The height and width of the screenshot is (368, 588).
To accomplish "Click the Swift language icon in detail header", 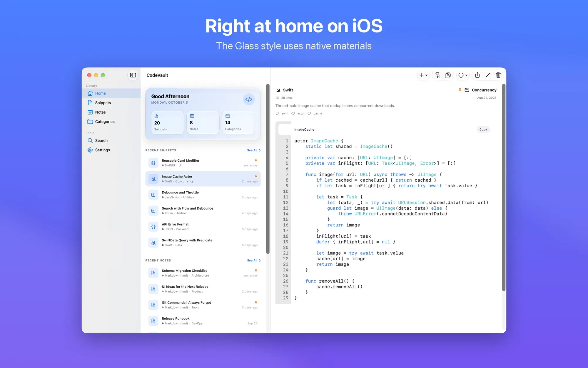I will 278,90.
